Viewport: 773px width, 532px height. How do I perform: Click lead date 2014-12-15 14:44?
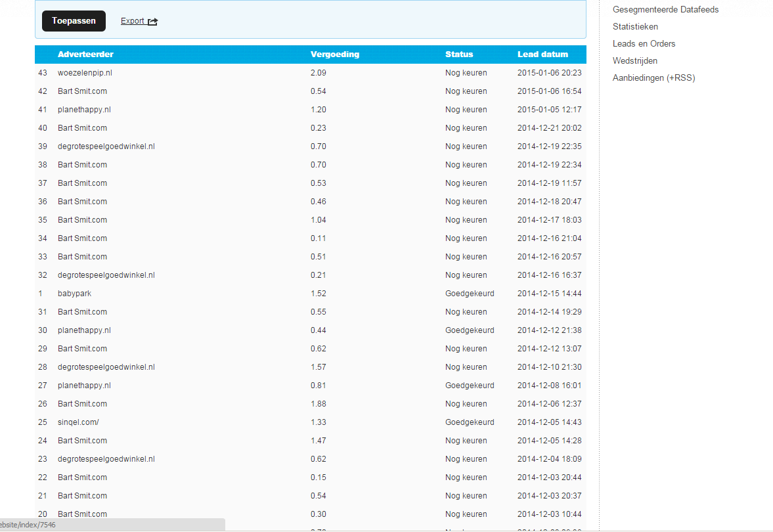tap(550, 294)
